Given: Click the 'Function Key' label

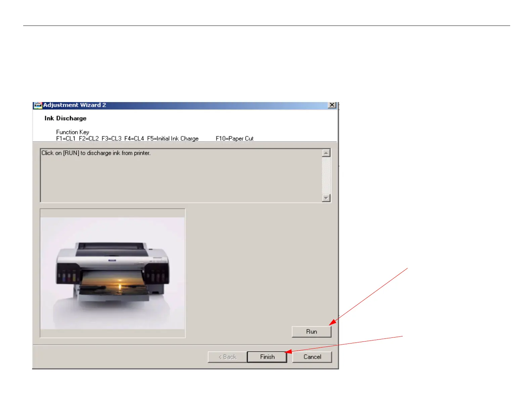Looking at the screenshot, I should (x=73, y=132).
